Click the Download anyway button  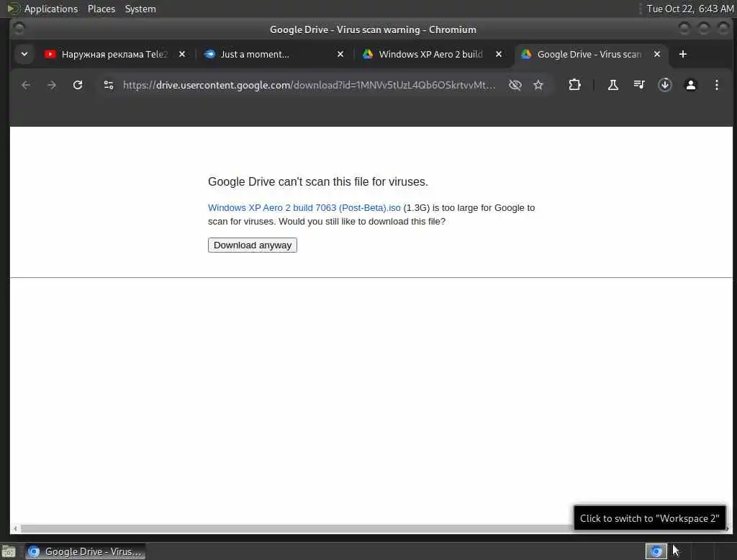[x=253, y=245]
